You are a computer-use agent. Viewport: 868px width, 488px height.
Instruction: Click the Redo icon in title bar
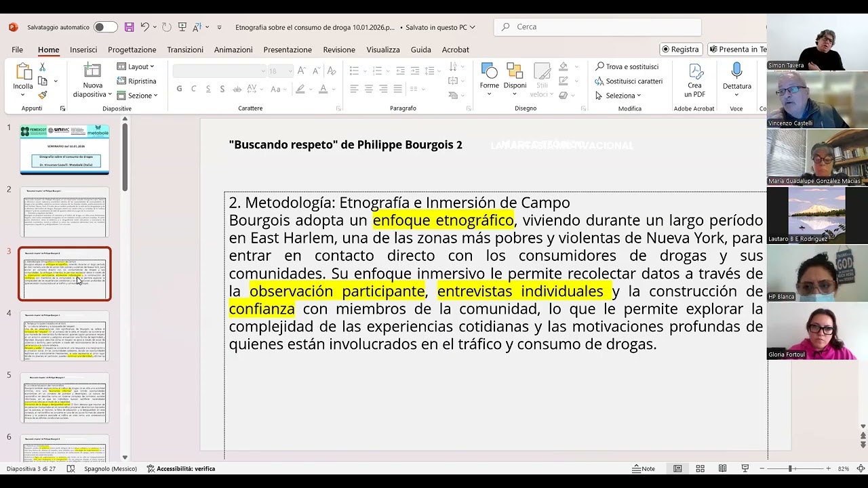click(166, 27)
